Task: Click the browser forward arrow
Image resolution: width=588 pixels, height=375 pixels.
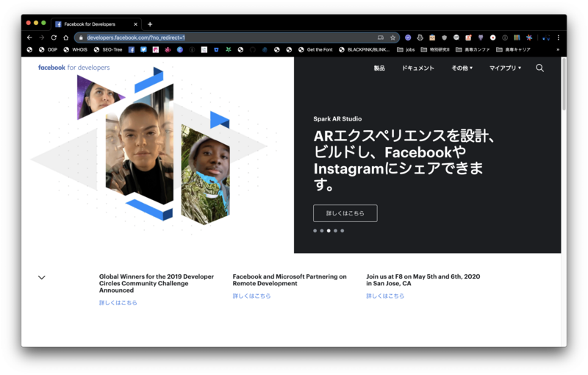Action: click(42, 37)
